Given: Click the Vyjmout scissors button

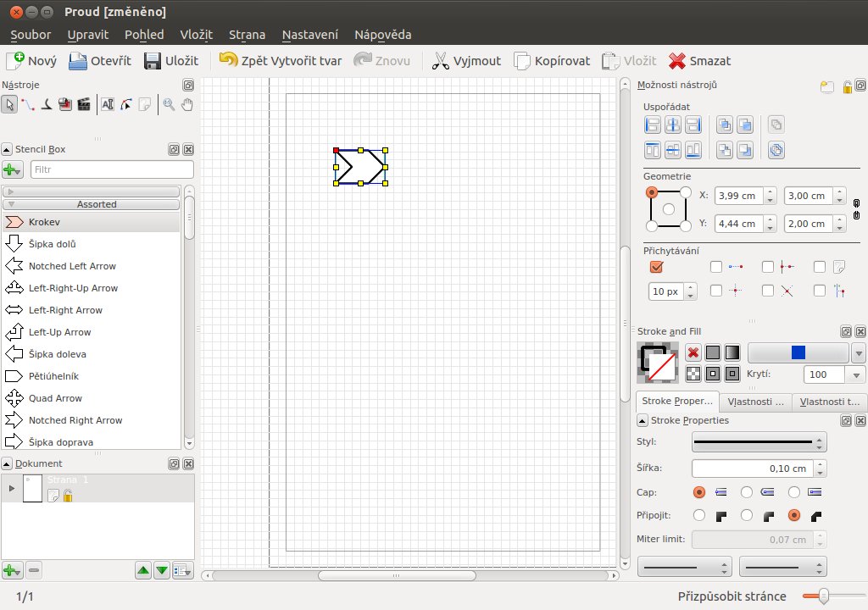Looking at the screenshot, I should [466, 61].
